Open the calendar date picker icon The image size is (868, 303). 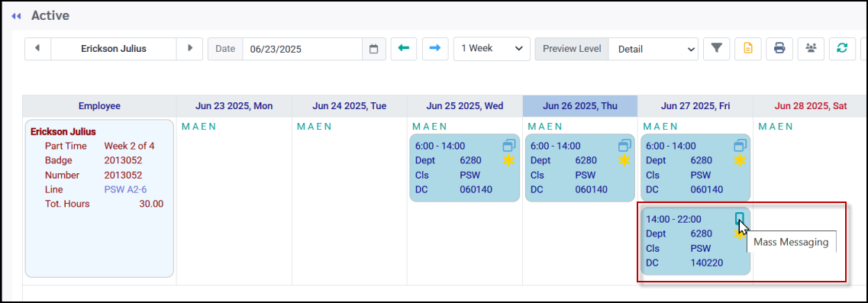[x=373, y=49]
